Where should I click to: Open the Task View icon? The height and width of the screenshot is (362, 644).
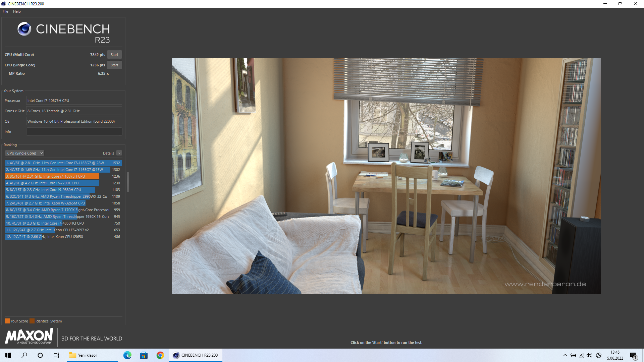pos(56,355)
